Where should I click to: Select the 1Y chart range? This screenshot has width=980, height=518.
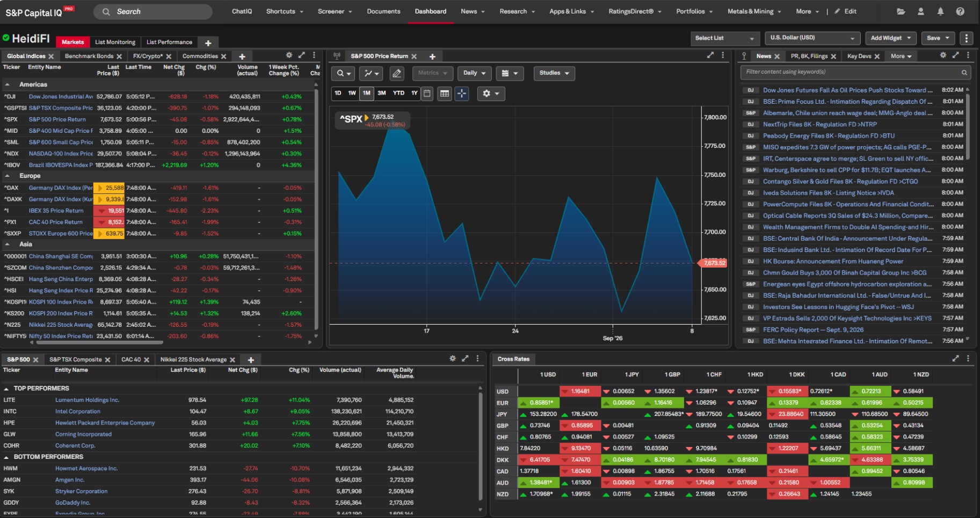(x=415, y=93)
